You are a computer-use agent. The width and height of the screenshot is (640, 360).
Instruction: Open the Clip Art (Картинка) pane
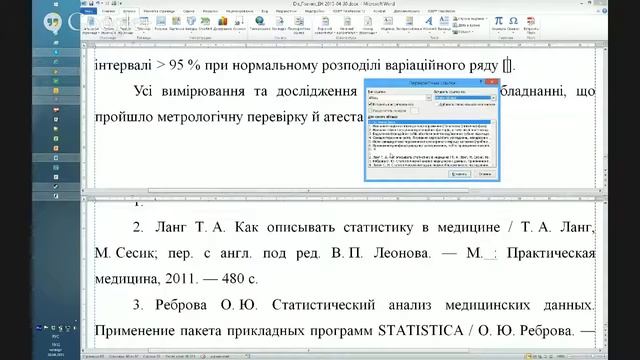pyautogui.click(x=176, y=24)
